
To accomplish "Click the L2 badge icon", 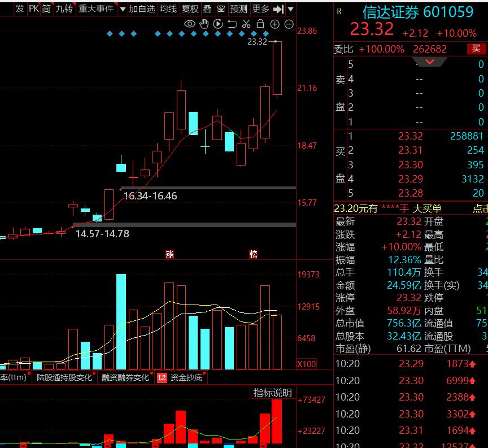I will tap(162, 377).
